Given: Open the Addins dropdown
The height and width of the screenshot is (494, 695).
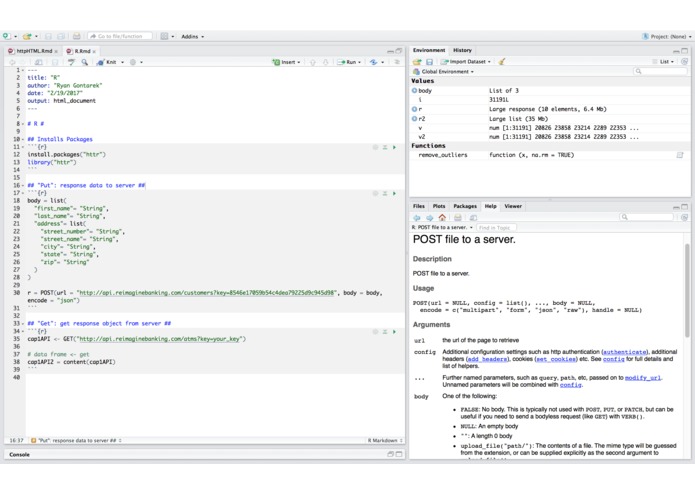Looking at the screenshot, I should pos(193,36).
